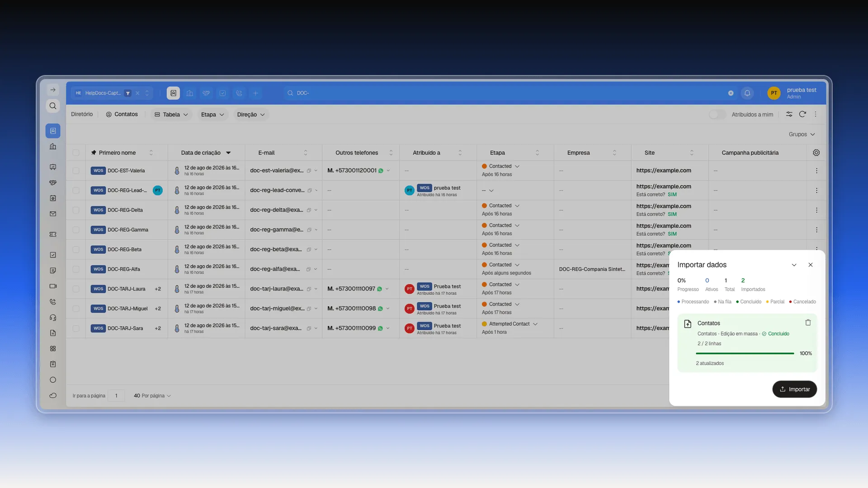Screen dimensions: 868x488
Task: Check the DOC-EST-Valeria row checkbox
Action: tap(76, 171)
